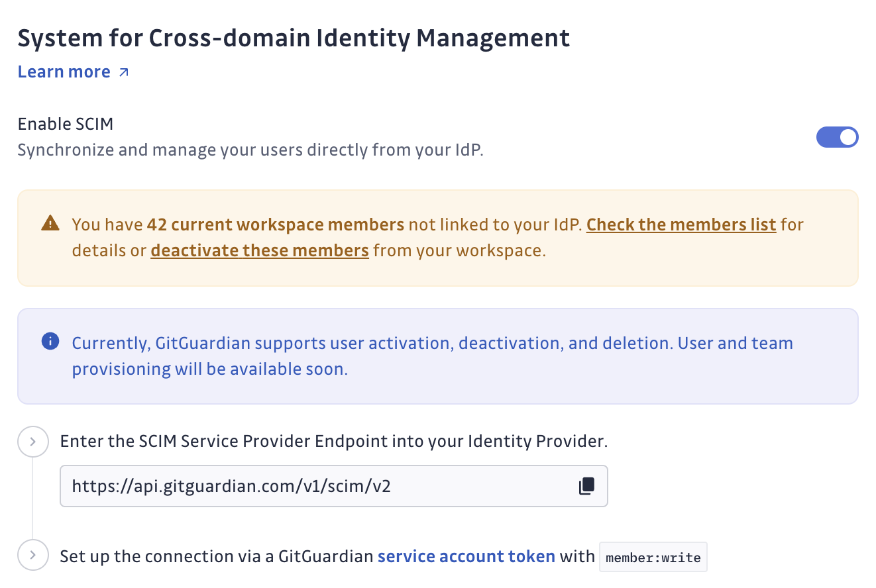Click the Synchronize and manage your users description
876x588 pixels.
[250, 150]
